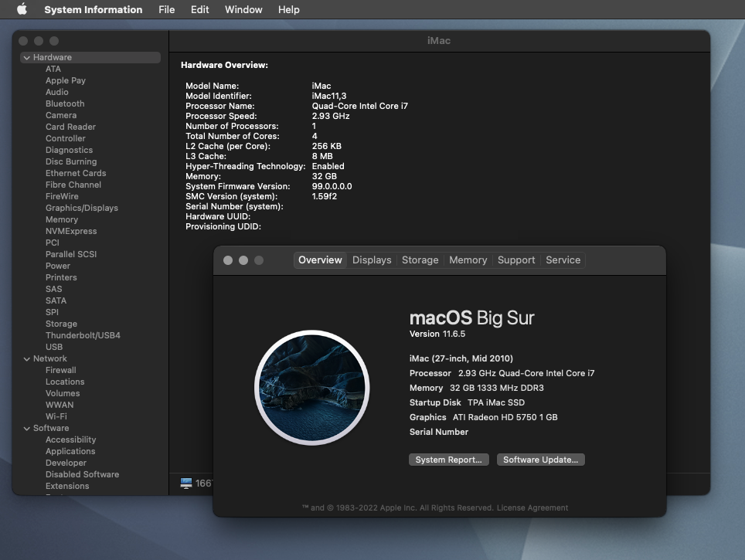Collapse the Hardware section chevron
The image size is (745, 560).
tap(26, 57)
